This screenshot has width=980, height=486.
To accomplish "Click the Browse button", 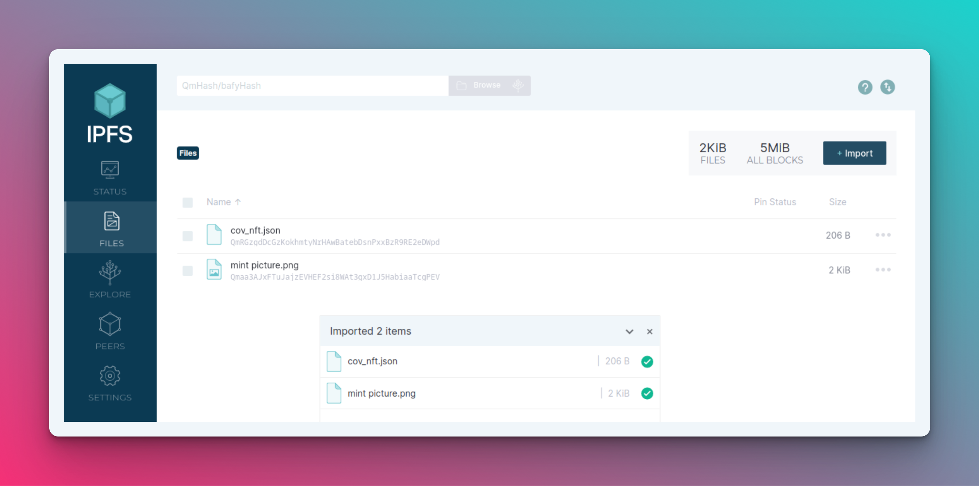I will (x=489, y=85).
